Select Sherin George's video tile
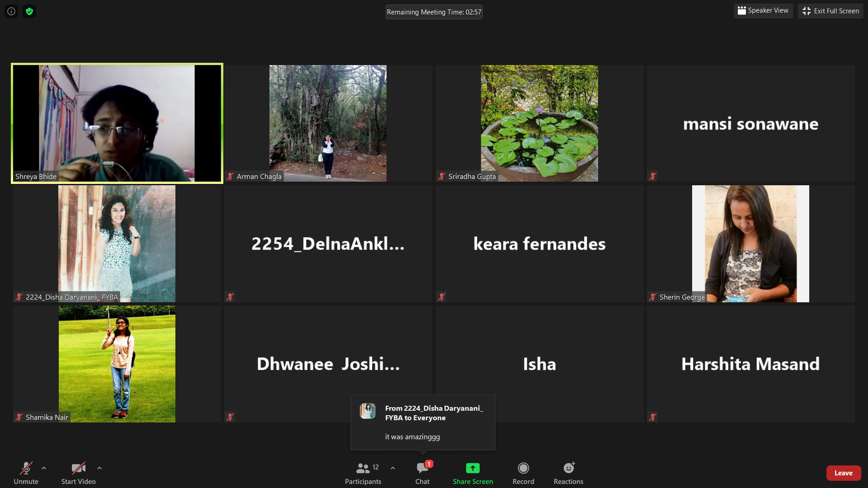 pos(750,244)
